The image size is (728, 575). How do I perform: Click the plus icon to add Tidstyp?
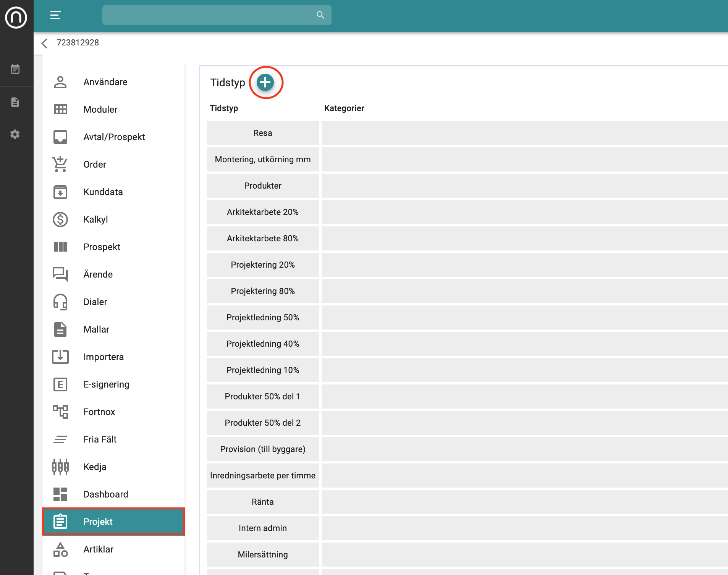(x=265, y=82)
